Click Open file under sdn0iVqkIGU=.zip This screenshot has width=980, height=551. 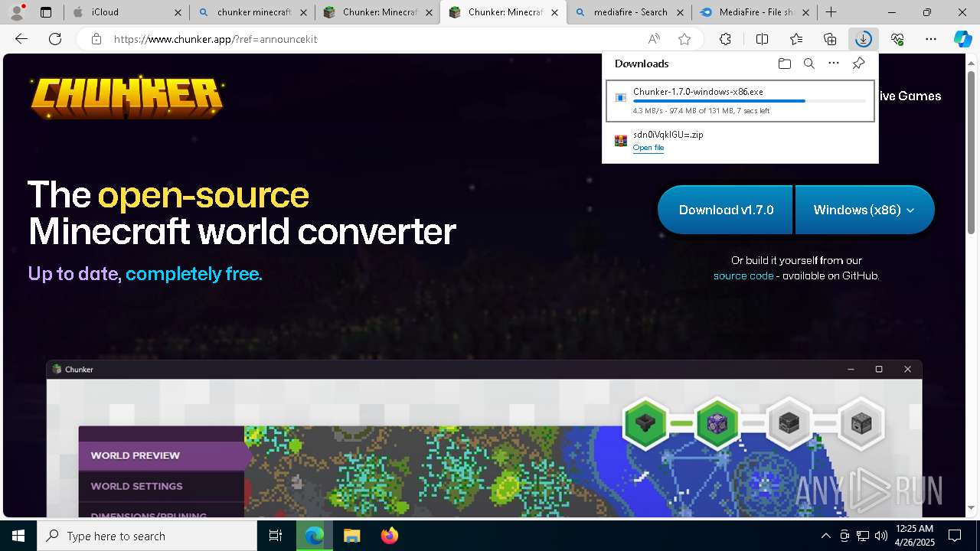648,148
